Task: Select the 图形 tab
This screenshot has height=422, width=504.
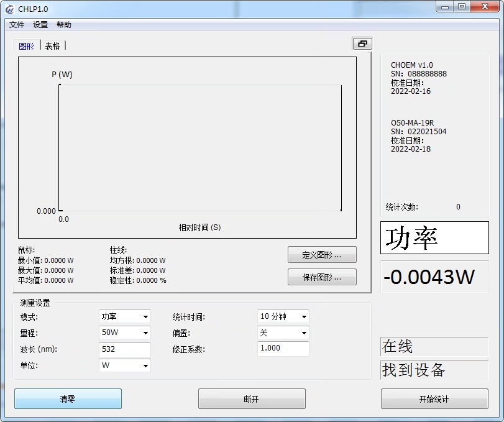Action: click(26, 46)
